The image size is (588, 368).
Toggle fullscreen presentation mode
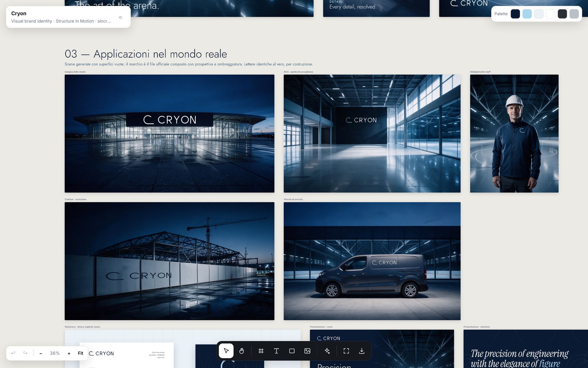pos(346,351)
